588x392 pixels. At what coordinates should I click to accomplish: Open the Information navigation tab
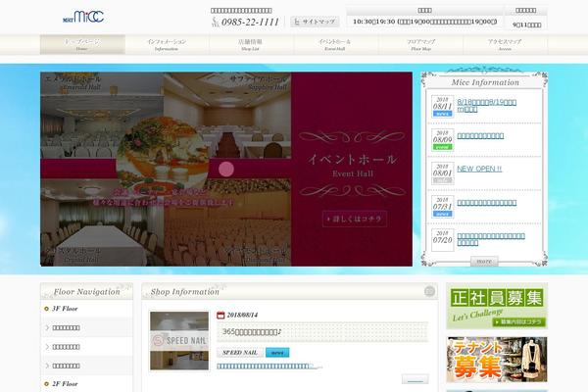tap(167, 45)
